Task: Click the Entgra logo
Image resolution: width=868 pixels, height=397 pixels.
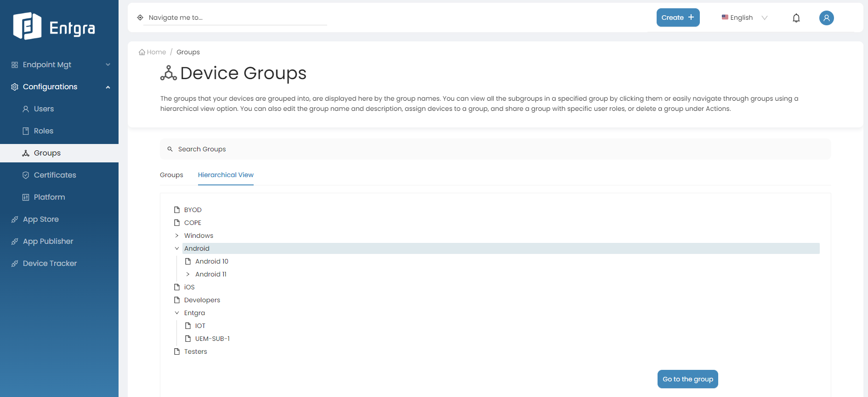Action: click(54, 26)
